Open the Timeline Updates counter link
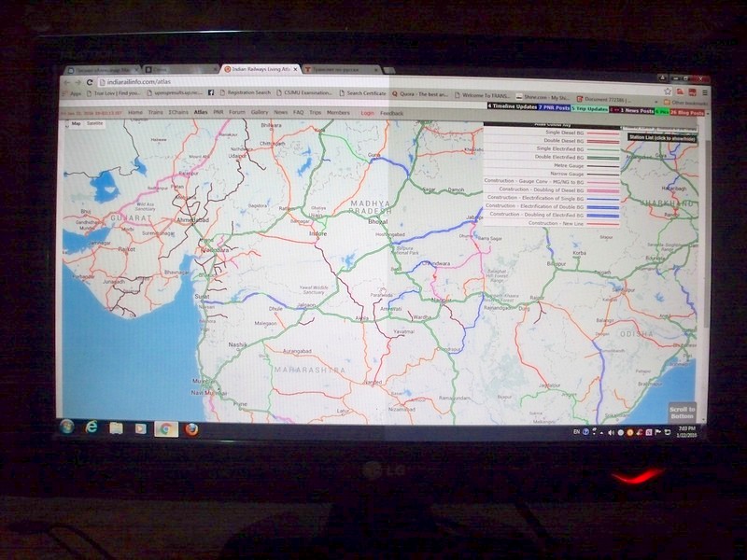This screenshot has width=747, height=560. (512, 106)
